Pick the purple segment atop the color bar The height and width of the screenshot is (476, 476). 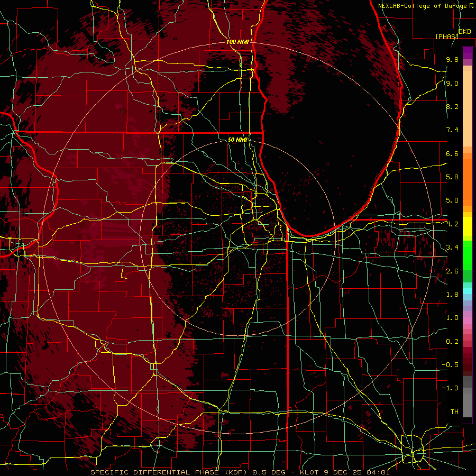(467, 53)
